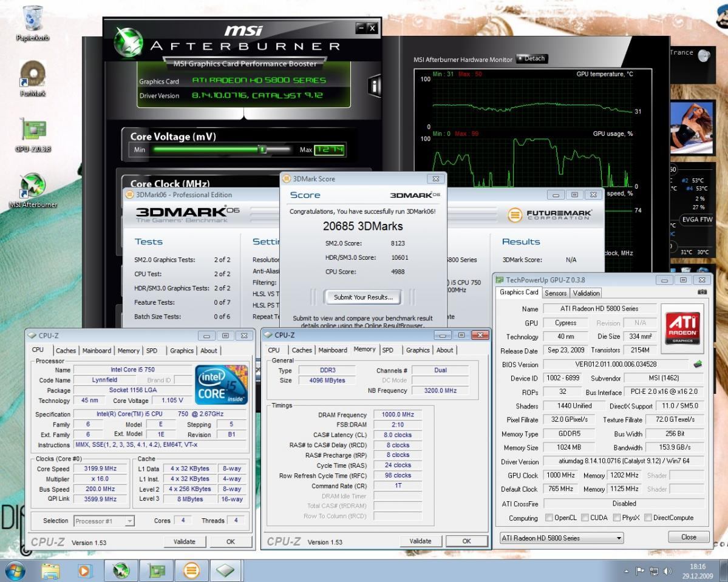
Task: Switch to CPU-Z via its taskbar icon
Action: pyautogui.click(x=226, y=570)
